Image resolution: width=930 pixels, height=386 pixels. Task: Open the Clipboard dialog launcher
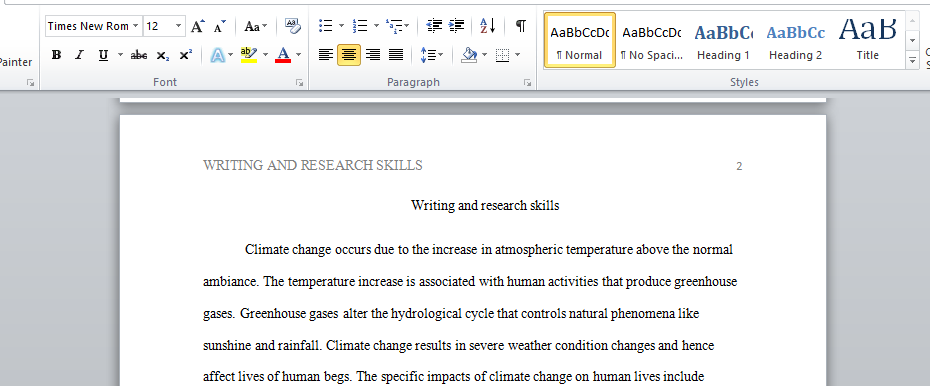[30, 84]
